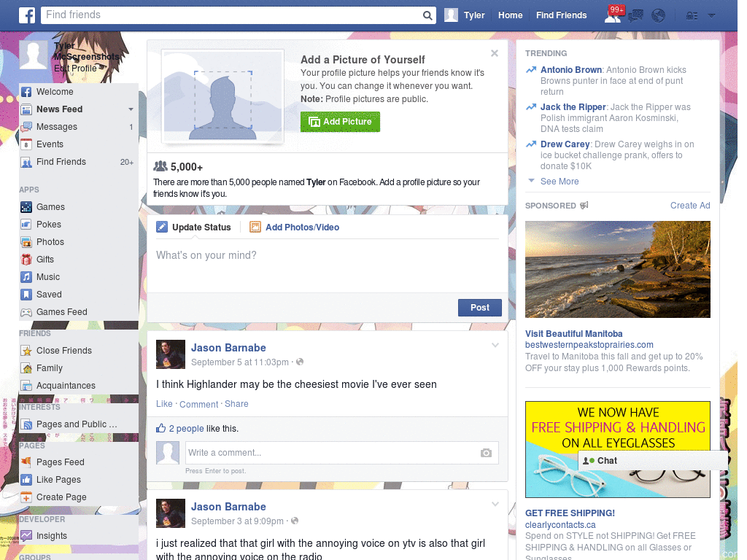Click the What's on your mind field
The image size is (747, 560).
[328, 265]
